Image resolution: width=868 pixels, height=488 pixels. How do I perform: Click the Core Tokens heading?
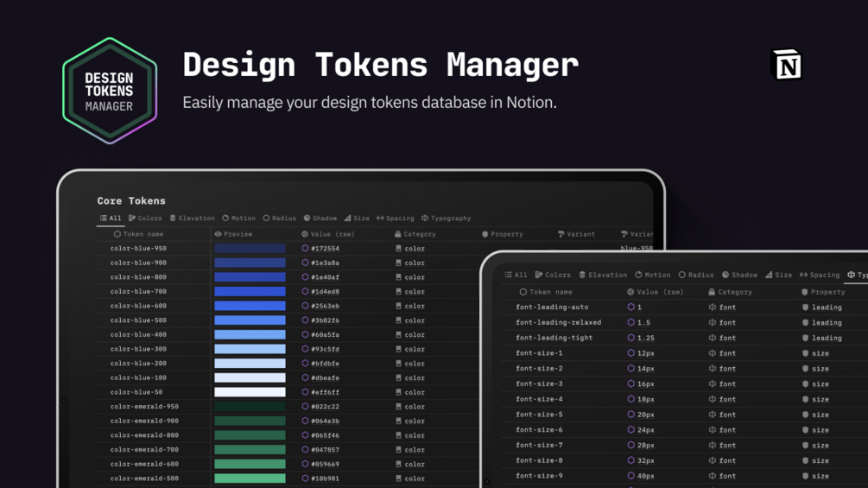click(x=131, y=201)
